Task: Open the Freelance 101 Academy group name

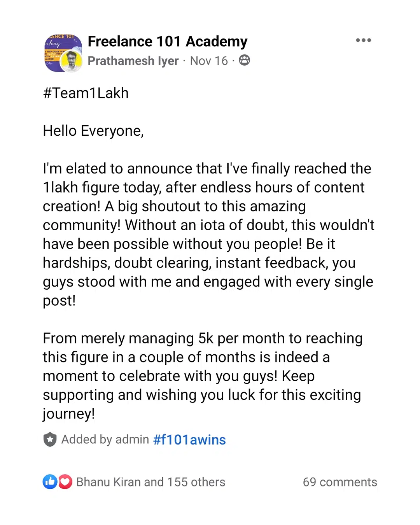Action: click(168, 41)
